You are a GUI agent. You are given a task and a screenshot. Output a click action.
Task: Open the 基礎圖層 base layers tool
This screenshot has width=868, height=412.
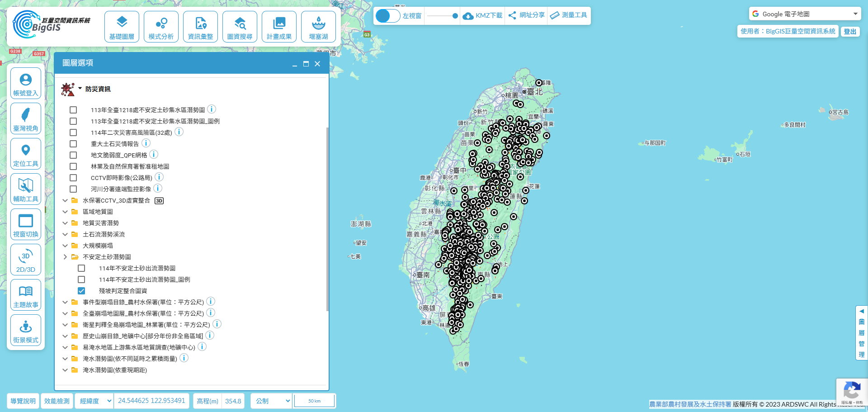(x=122, y=27)
